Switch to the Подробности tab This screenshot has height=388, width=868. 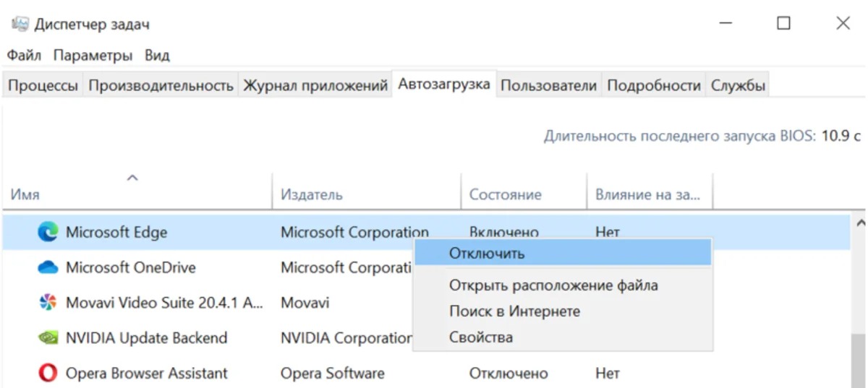coord(654,85)
